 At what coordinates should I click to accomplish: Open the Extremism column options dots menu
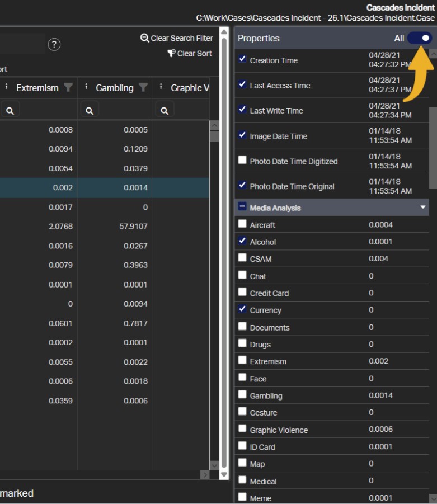tap(7, 87)
